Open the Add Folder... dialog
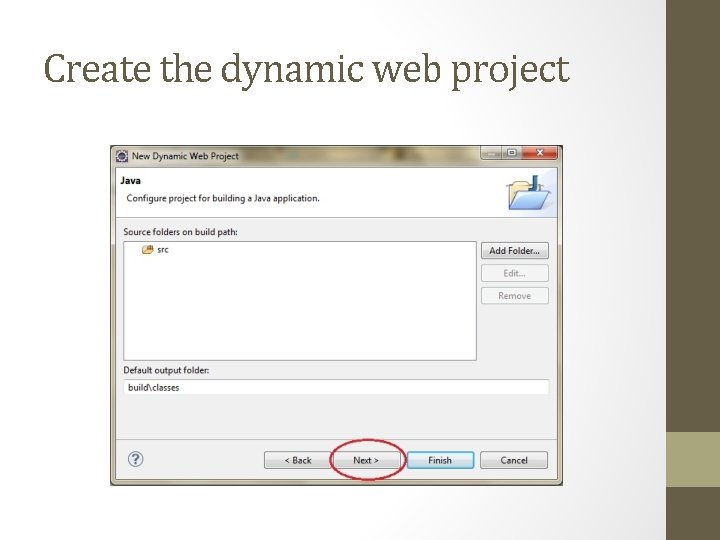 pos(514,251)
